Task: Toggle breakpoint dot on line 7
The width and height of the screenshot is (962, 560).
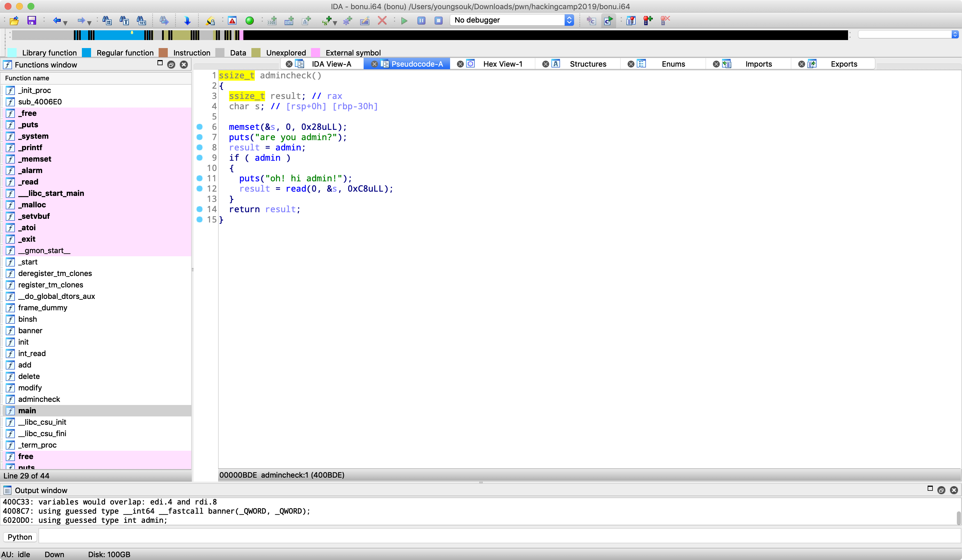Action: [200, 137]
